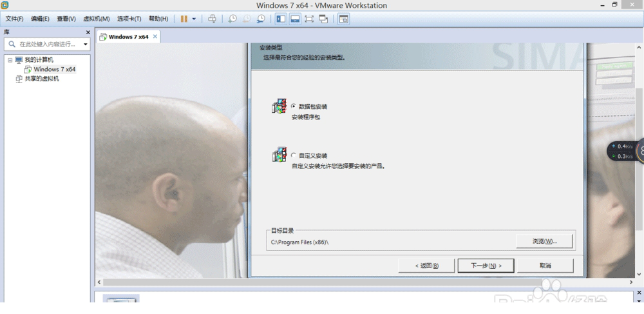The image size is (644, 314).
Task: Close the bottom thumbnail bar
Action: click(x=639, y=293)
